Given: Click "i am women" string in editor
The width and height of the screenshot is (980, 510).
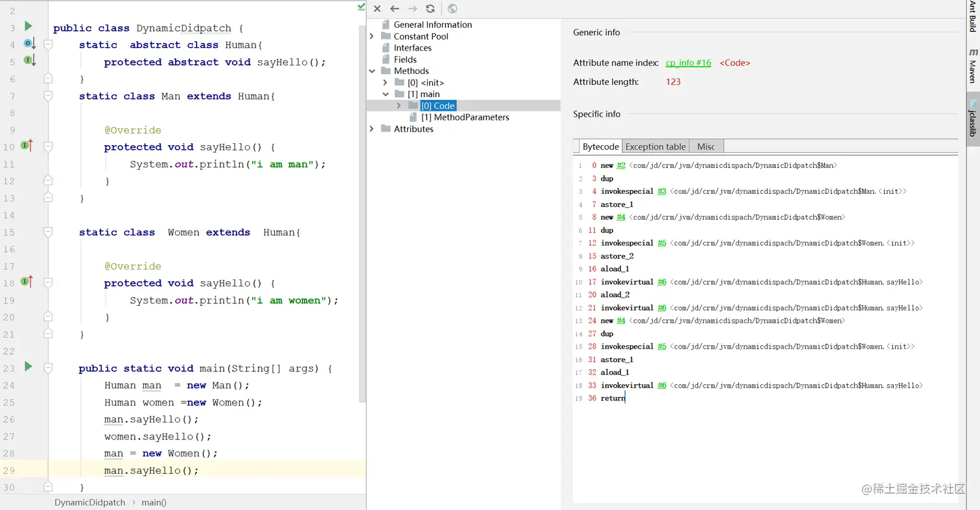Looking at the screenshot, I should coord(289,300).
